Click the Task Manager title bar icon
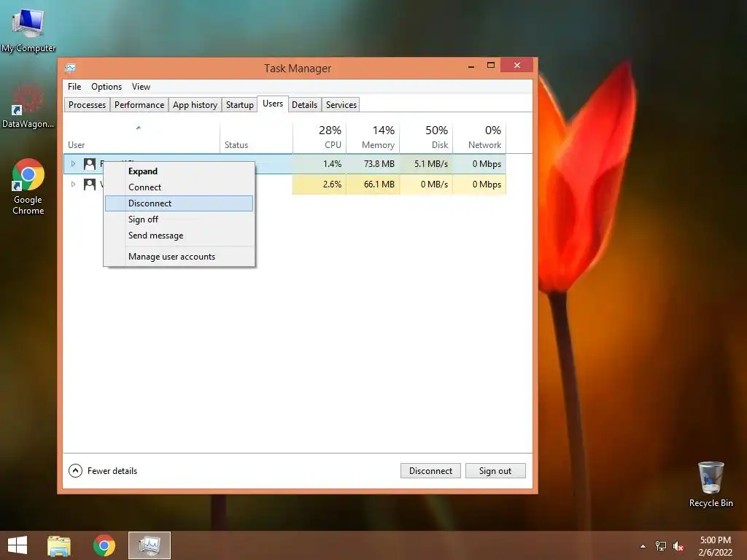Image resolution: width=747 pixels, height=560 pixels. tap(71, 68)
